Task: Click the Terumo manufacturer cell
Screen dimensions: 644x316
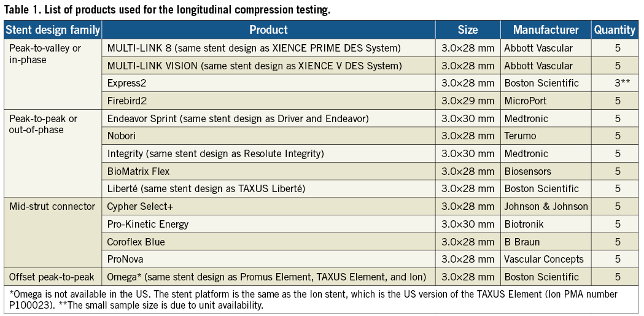Action: pyautogui.click(x=520, y=136)
